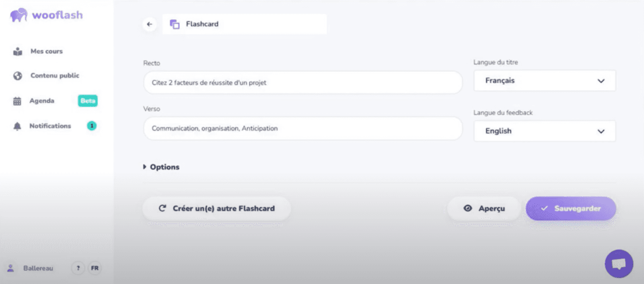Expand the Options section
Image resolution: width=644 pixels, height=284 pixels.
(161, 167)
